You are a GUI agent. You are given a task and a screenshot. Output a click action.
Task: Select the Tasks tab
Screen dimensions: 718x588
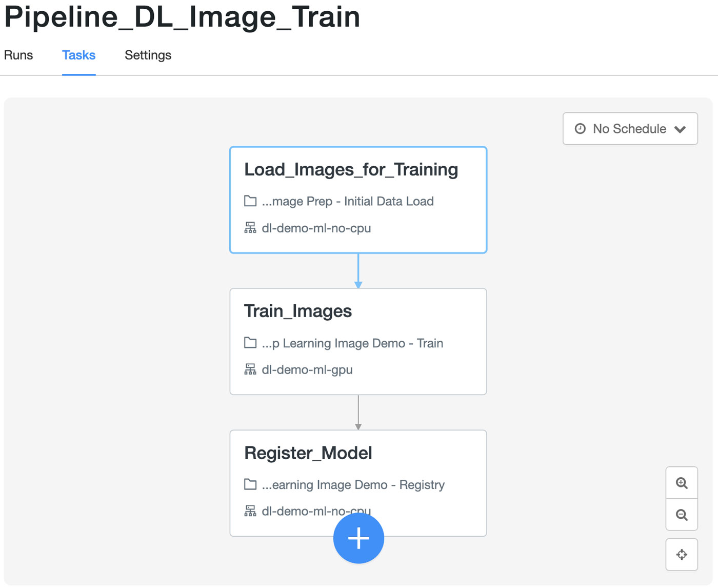pyautogui.click(x=78, y=55)
